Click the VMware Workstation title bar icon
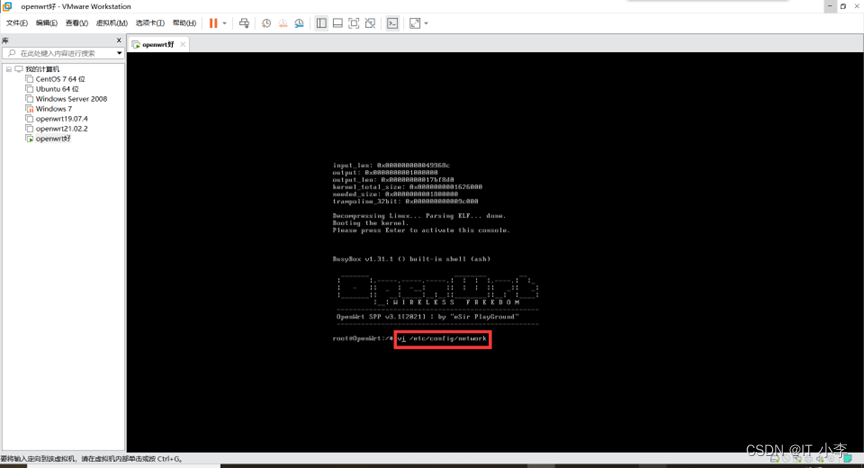The width and height of the screenshot is (864, 468). click(x=7, y=7)
